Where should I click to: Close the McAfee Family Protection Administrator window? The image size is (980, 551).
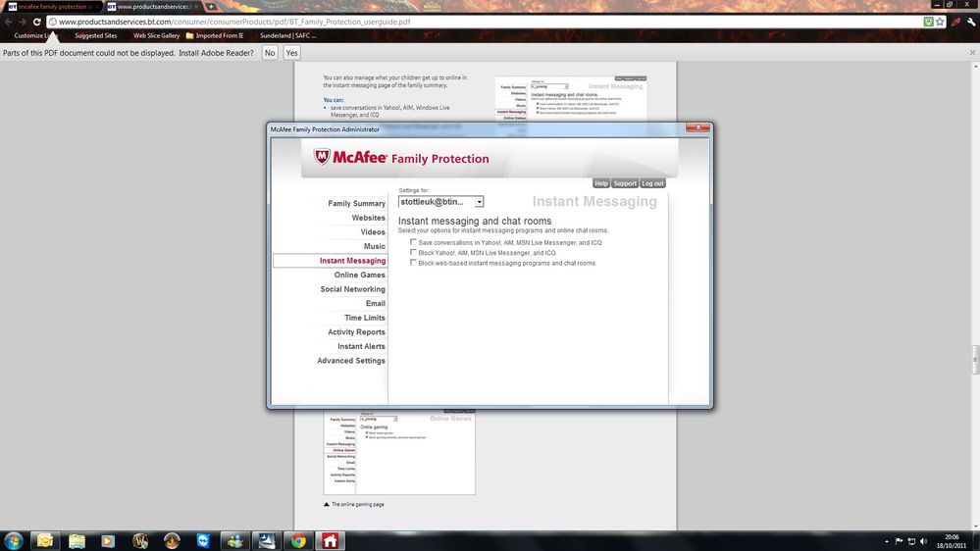697,127
